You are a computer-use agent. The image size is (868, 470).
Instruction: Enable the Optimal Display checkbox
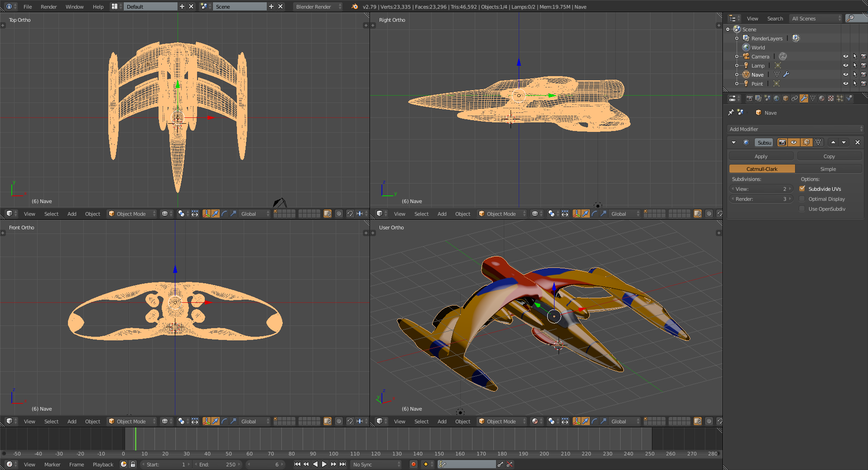pyautogui.click(x=802, y=199)
